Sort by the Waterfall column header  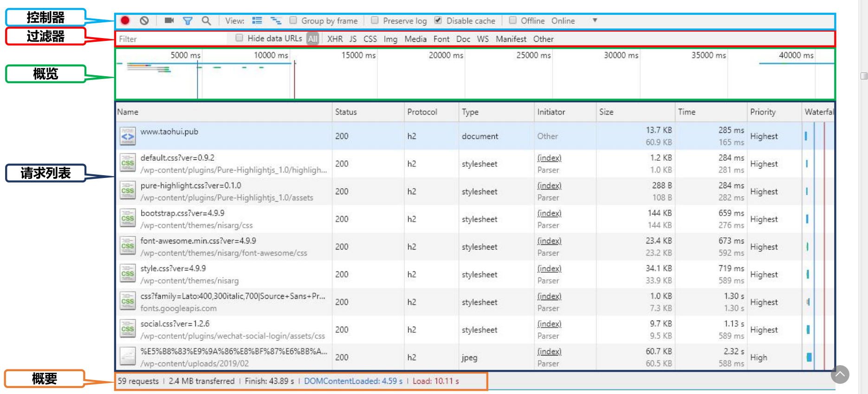coord(818,112)
